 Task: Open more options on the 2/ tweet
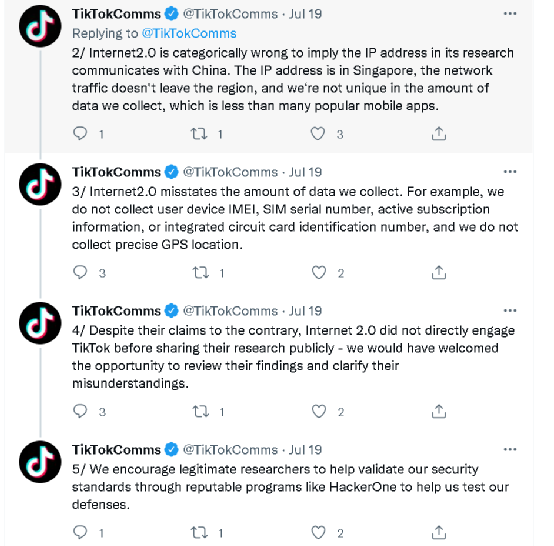[x=510, y=13]
